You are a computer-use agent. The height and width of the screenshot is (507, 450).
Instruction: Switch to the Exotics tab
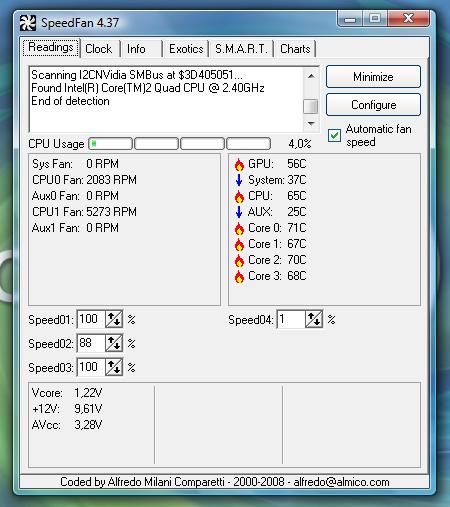tap(186, 49)
